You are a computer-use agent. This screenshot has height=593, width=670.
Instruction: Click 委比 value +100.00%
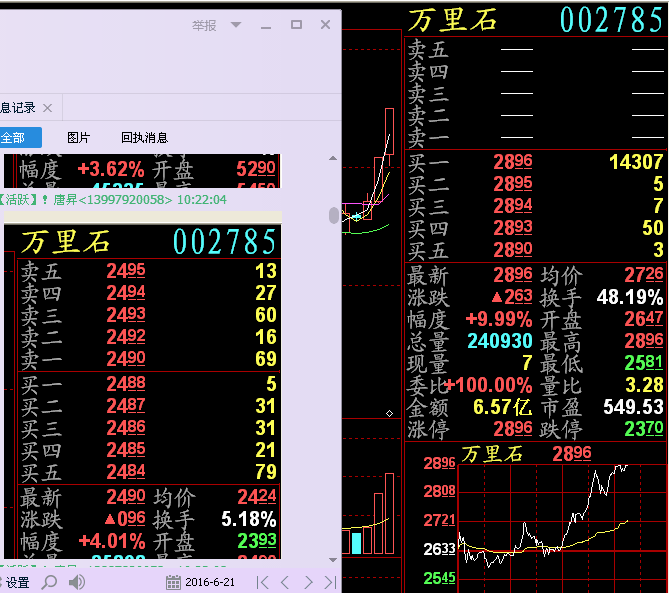488,385
